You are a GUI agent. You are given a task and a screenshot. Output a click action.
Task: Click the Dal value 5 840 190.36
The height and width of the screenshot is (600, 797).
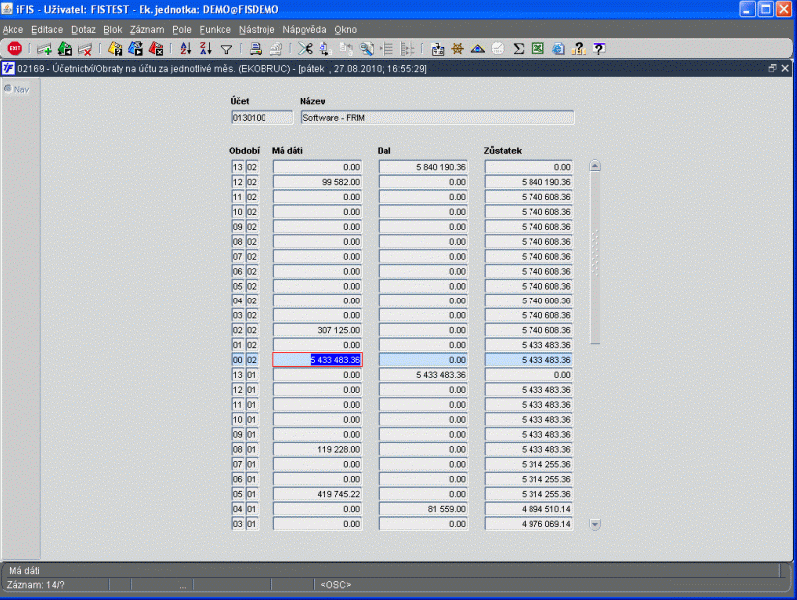coord(423,167)
